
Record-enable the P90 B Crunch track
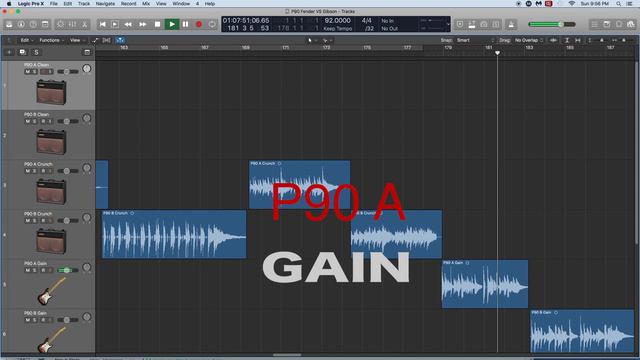pyautogui.click(x=43, y=221)
